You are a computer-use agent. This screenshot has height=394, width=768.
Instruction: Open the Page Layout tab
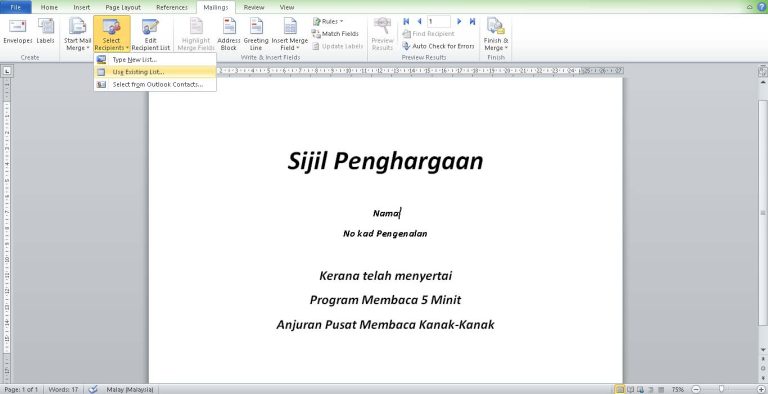(x=123, y=7)
